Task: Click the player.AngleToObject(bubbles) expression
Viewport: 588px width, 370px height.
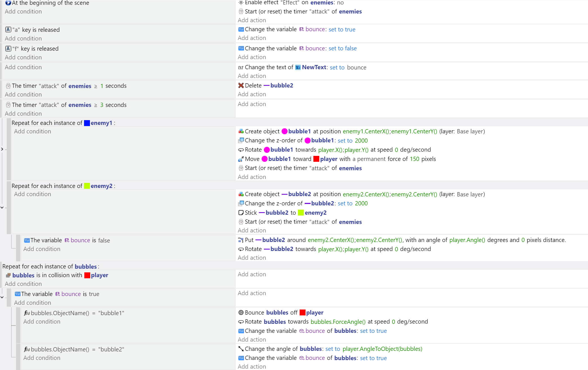Action: click(382, 349)
